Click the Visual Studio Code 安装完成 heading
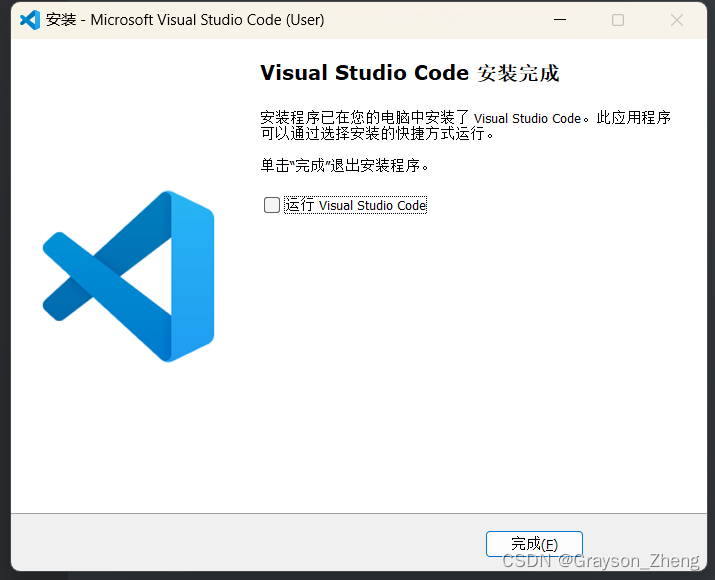Viewport: 715px width, 580px height. [x=409, y=73]
